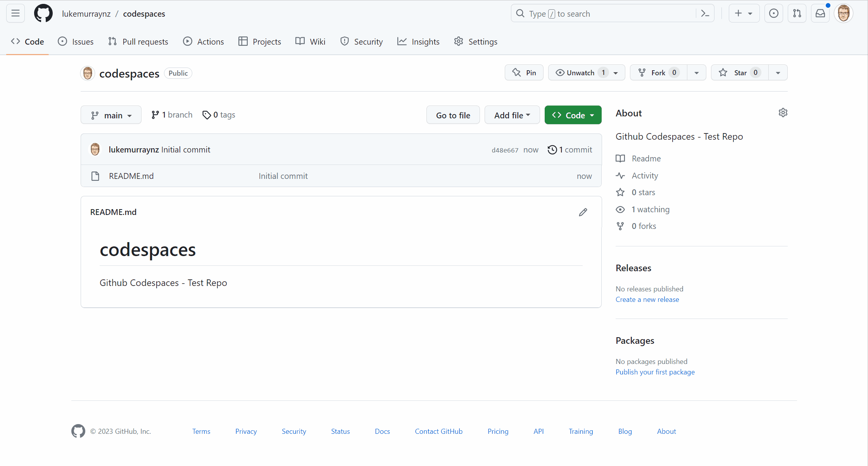
Task: Switch to the Code tab
Action: click(x=28, y=42)
